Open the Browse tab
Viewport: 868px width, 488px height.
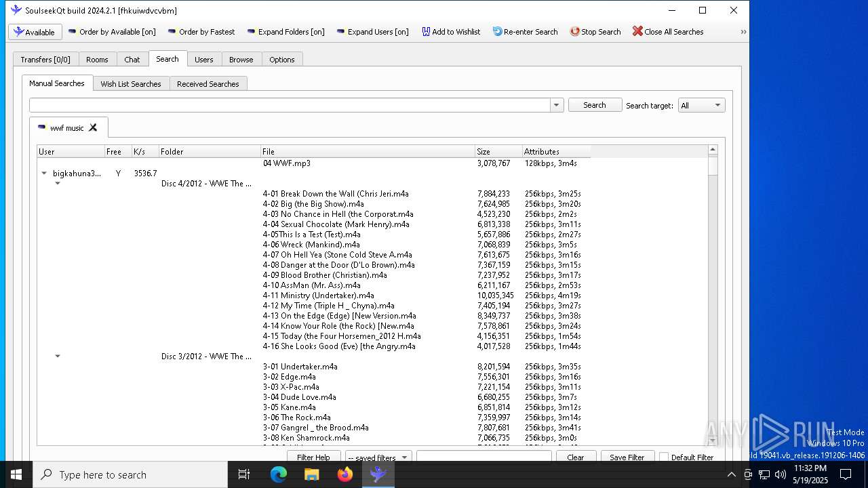[x=241, y=60]
